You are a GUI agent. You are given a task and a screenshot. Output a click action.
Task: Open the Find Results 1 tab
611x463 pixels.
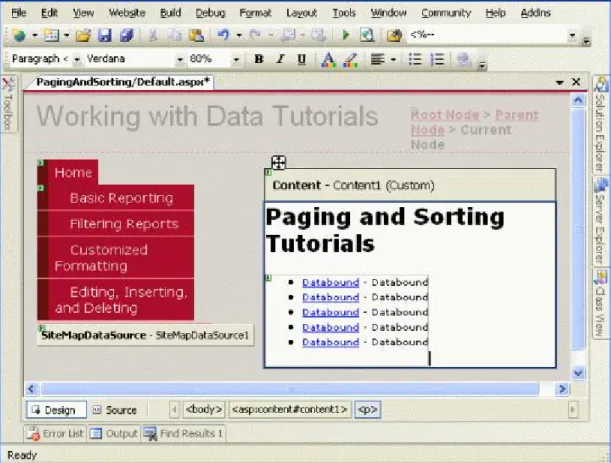click(x=184, y=434)
